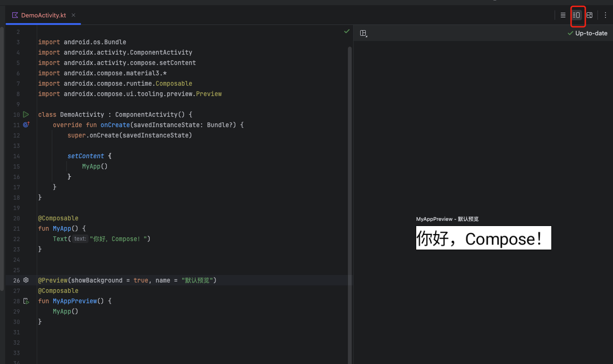Image resolution: width=613 pixels, height=364 pixels.
Task: Click the ComponentActivity() supertype text
Action: click(150, 114)
